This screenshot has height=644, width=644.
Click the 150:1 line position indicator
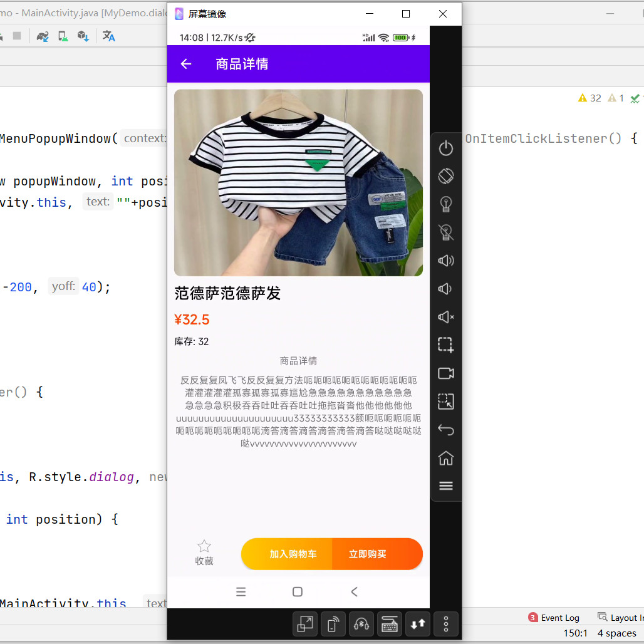575,633
